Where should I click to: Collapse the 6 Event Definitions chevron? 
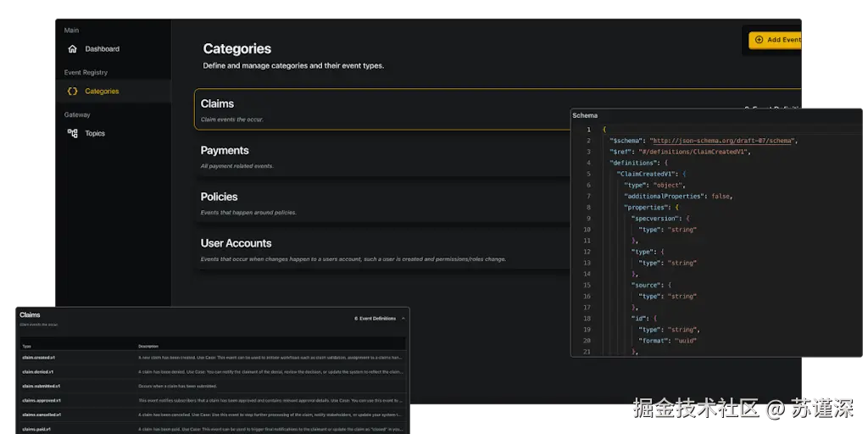click(x=403, y=319)
